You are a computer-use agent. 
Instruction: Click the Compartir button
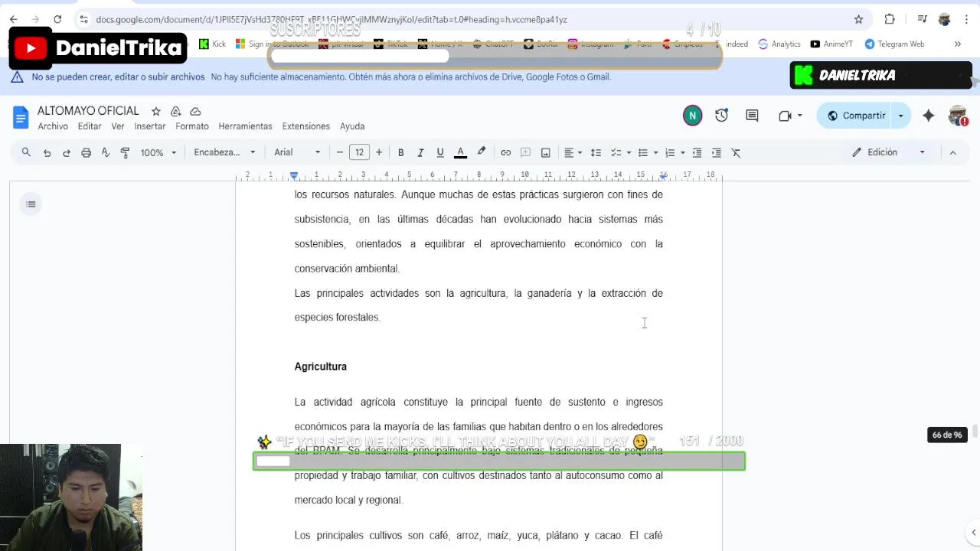tap(855, 116)
